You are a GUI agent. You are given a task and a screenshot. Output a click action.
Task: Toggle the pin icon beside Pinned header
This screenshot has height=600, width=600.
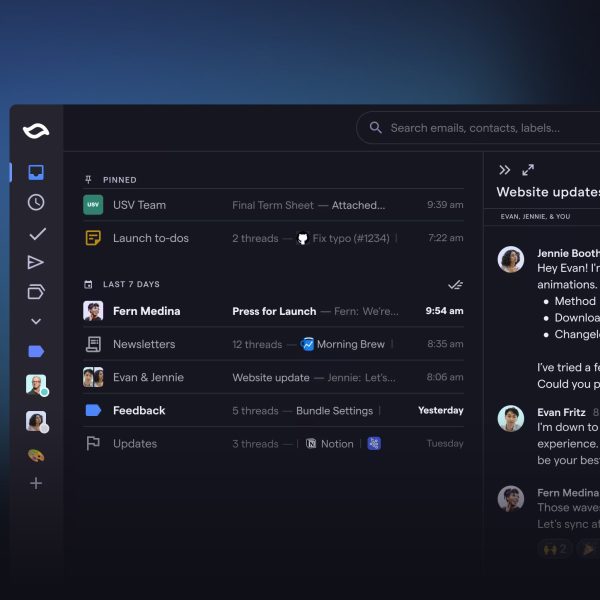(x=89, y=180)
